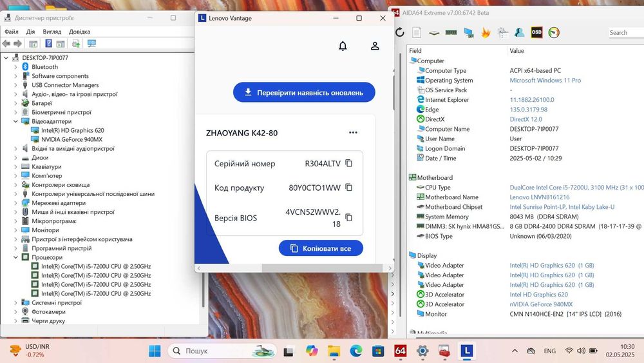
Task: Click Forward arrow in Device Manager toolbar
Action: (17, 44)
